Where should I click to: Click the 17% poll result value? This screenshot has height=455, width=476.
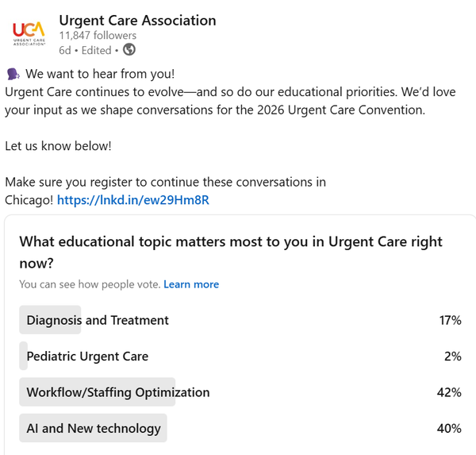(451, 321)
